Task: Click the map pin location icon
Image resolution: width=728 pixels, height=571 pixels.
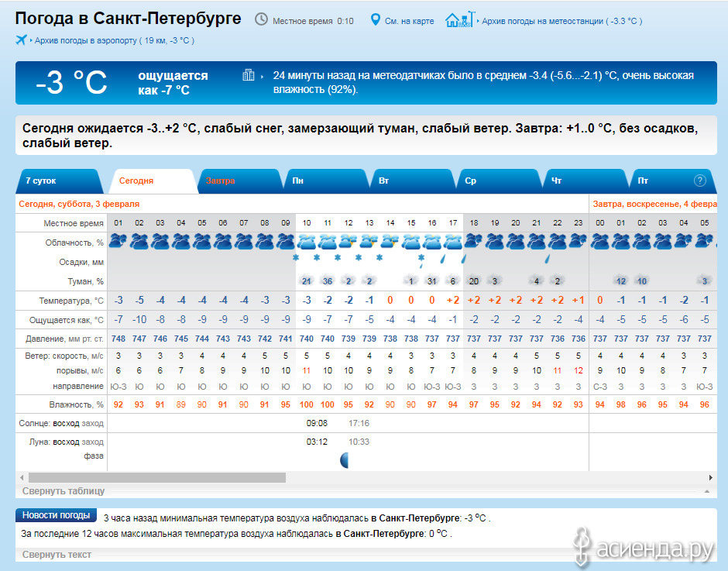Action: 375,19
